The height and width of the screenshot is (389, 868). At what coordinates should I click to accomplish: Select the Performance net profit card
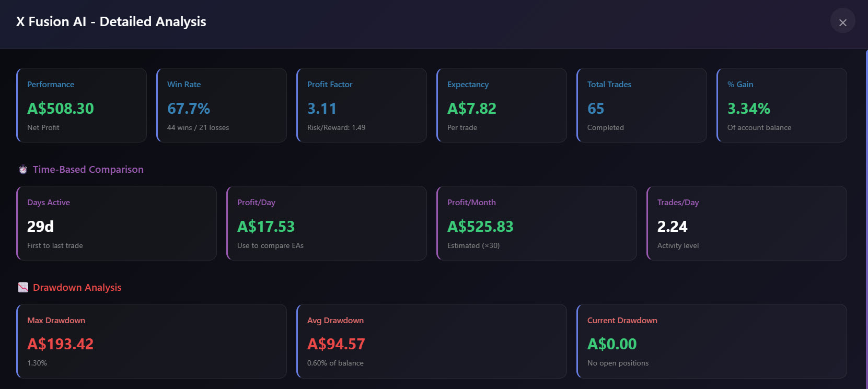point(82,105)
